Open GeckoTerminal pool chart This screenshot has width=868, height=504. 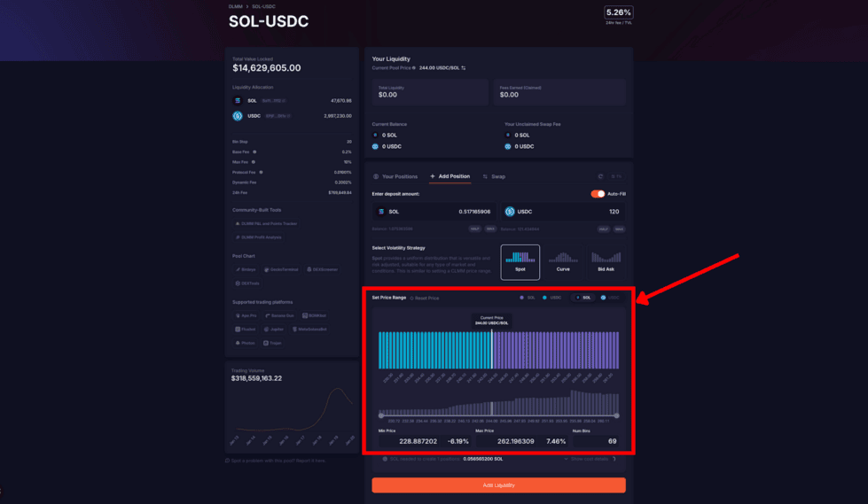point(281,269)
